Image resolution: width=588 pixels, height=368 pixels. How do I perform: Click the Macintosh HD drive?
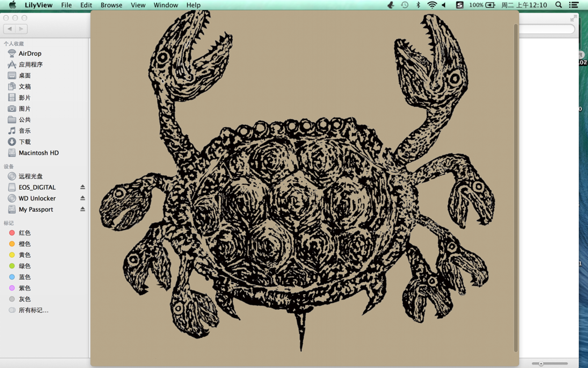pos(38,153)
